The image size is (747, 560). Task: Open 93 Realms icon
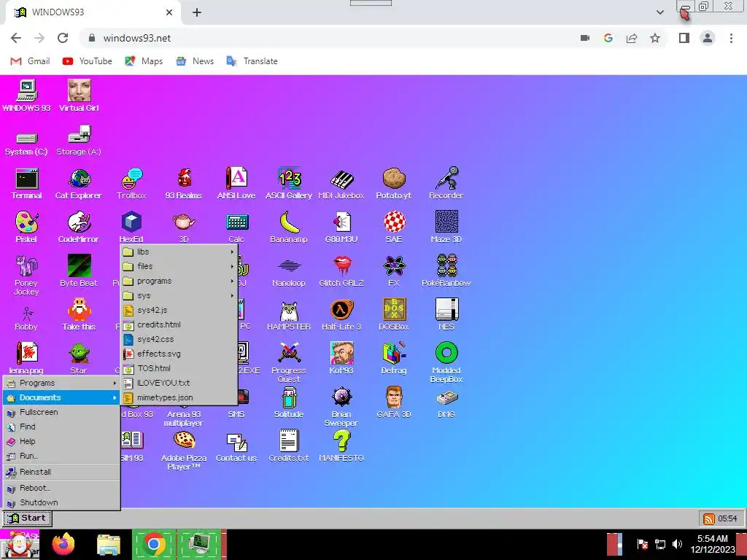tap(184, 184)
